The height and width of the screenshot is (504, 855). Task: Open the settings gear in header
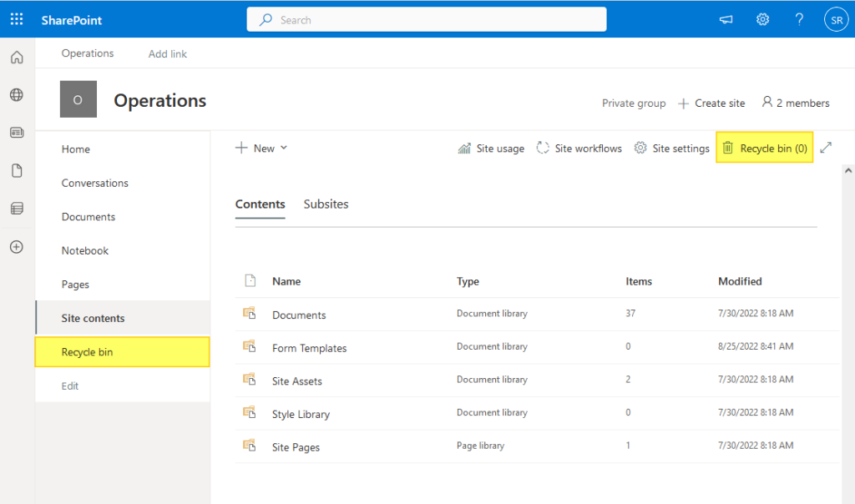[762, 20]
